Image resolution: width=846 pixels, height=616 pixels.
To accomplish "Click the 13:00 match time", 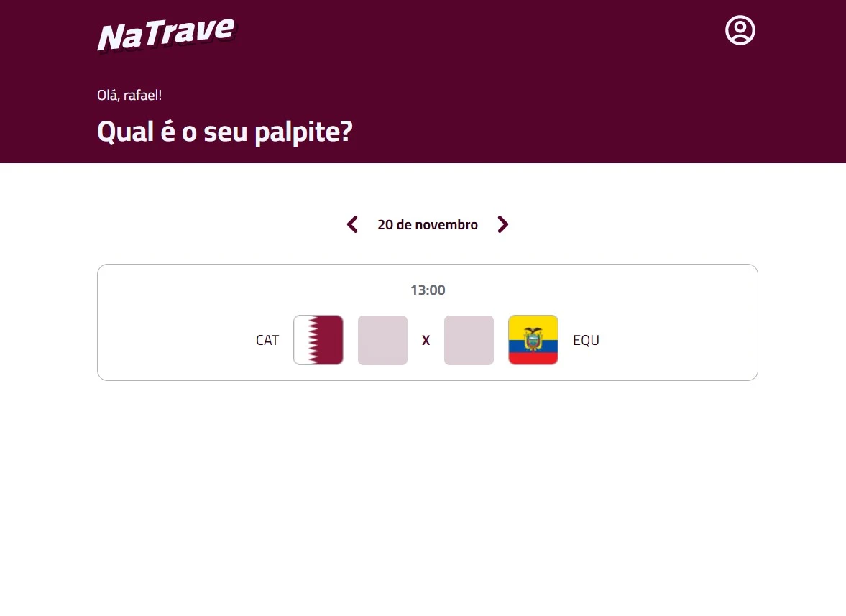I will (428, 290).
